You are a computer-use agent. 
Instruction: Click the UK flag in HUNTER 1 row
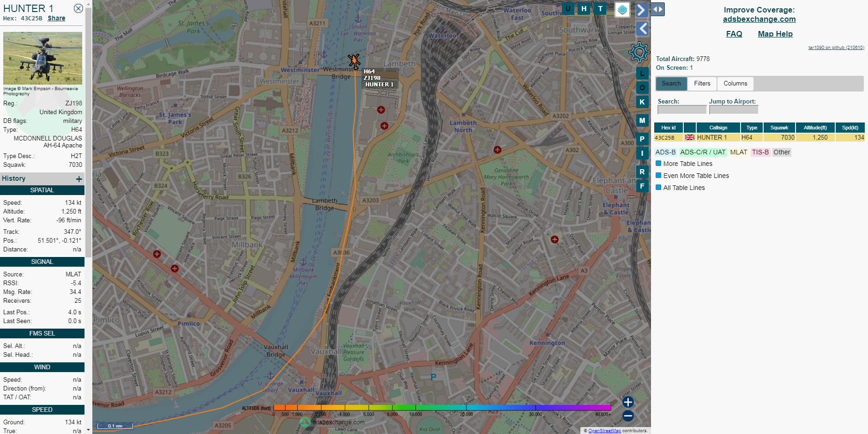pos(690,137)
